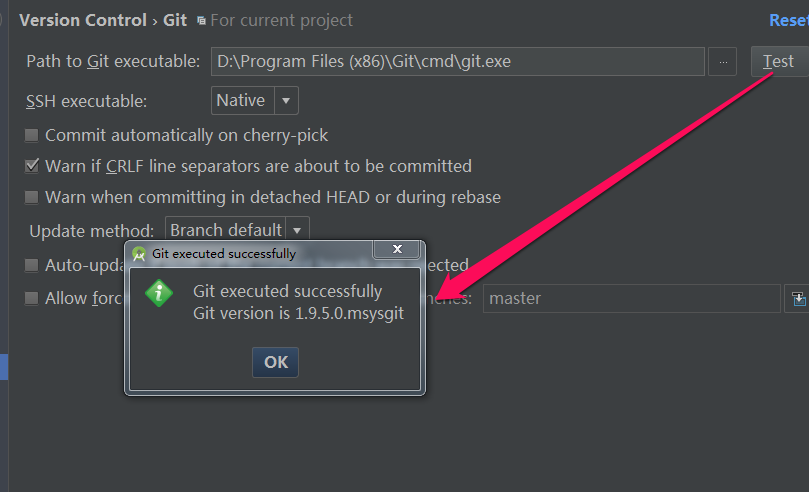
Task: Click the green info icon in dialog
Action: click(x=159, y=293)
